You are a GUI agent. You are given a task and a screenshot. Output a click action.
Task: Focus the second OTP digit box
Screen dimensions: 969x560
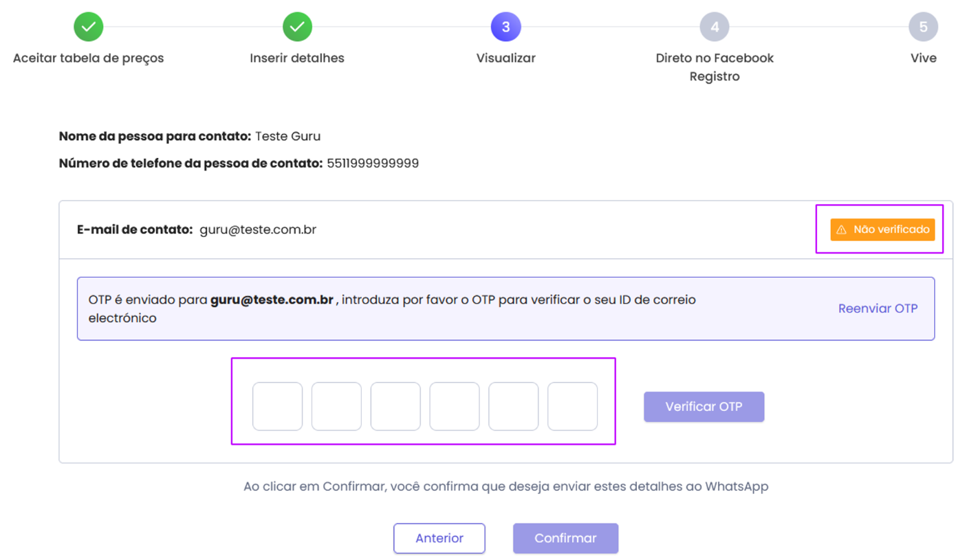click(336, 406)
